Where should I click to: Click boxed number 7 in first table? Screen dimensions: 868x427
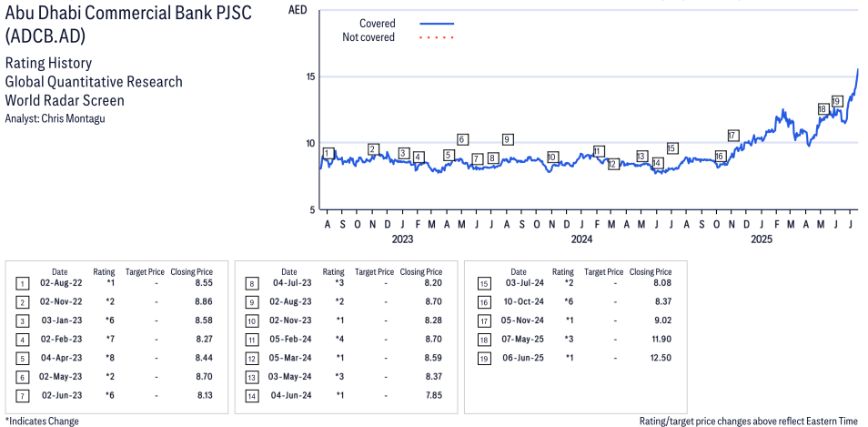click(22, 397)
